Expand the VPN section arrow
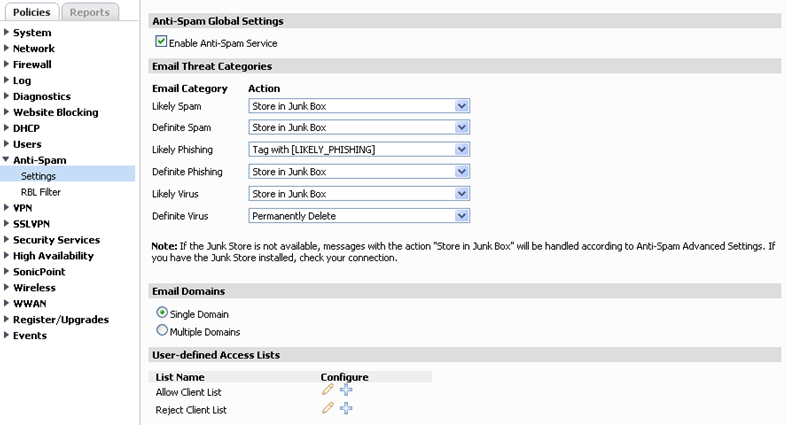Viewport: 786px width, 426px height. [6, 207]
